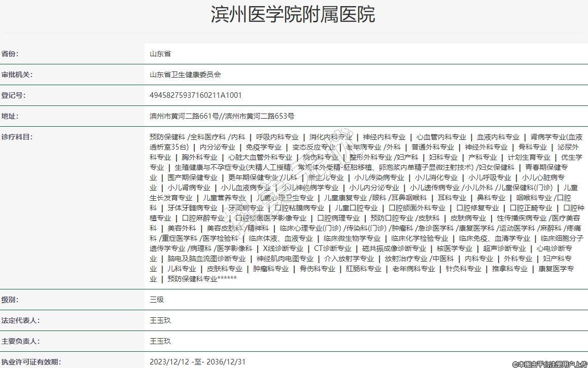Image resolution: width=588 pixels, height=368 pixels.
Task: Click the hospital title 滨州医学院附属医院
Action: pyautogui.click(x=293, y=15)
